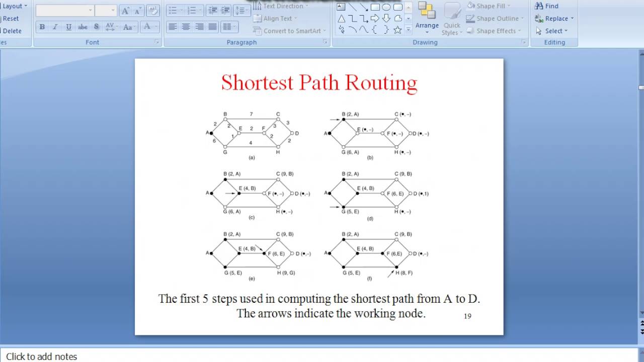Open the slide Layout menu

coord(14,6)
